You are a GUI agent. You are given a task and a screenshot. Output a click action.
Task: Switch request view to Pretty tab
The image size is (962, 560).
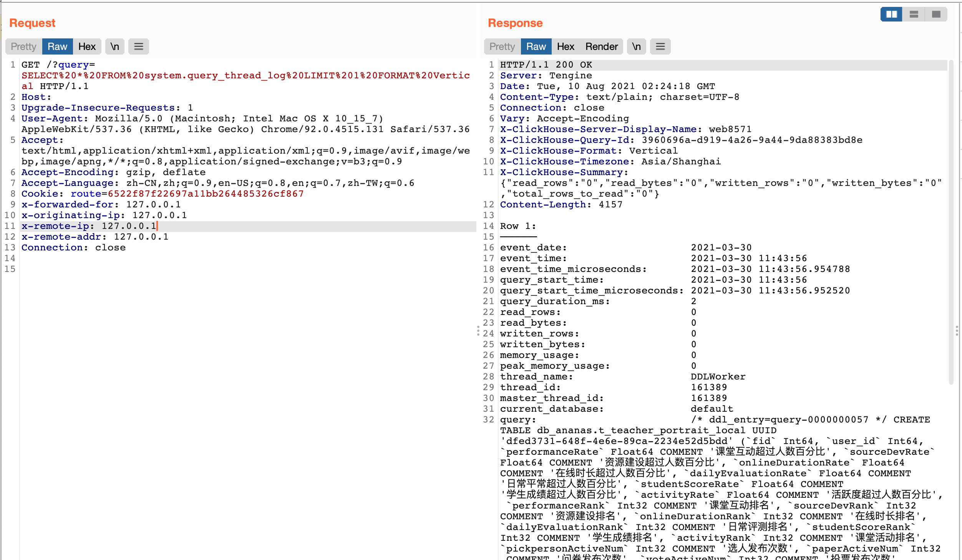(x=23, y=46)
